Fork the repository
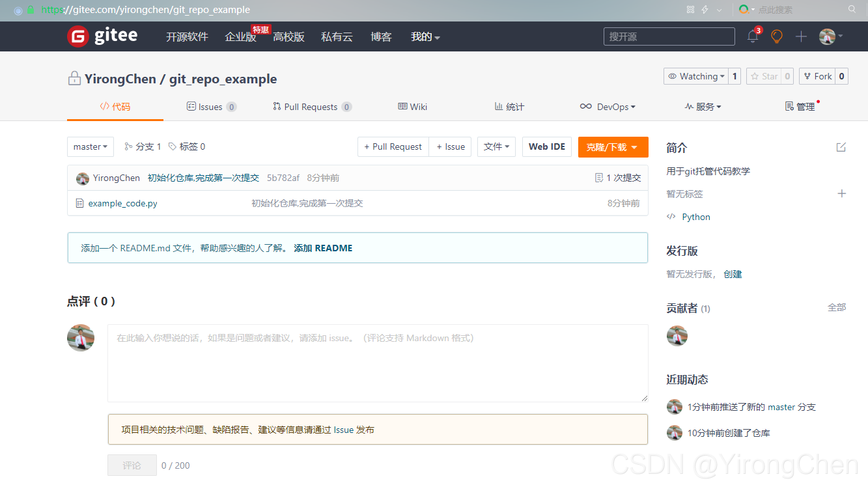 (817, 76)
